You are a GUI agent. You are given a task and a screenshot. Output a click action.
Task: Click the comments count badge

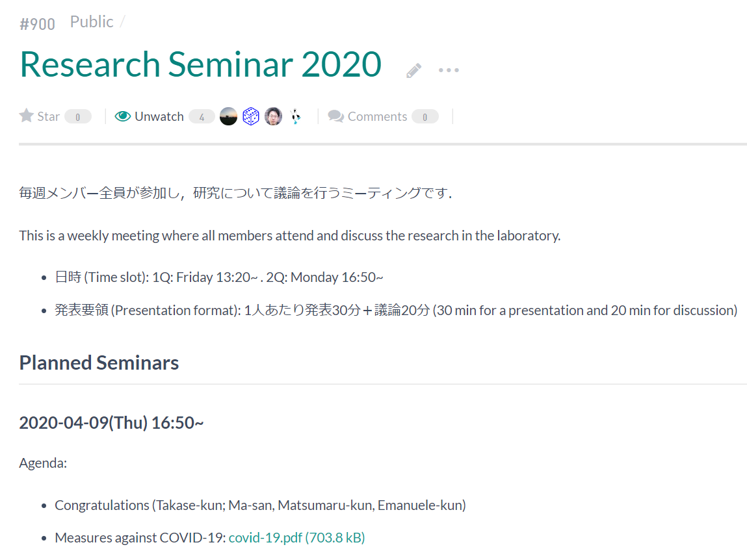(425, 117)
